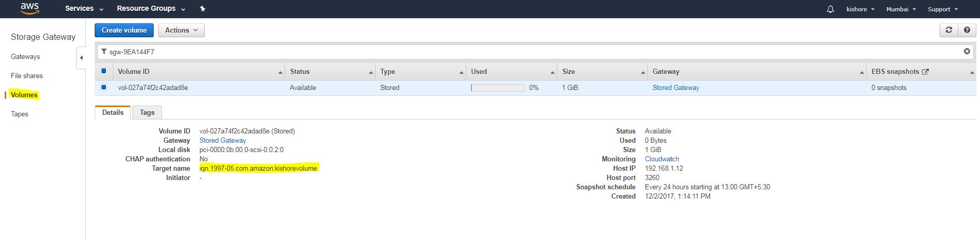Open the Mumbai region dropdown
980x240 pixels.
[901, 9]
